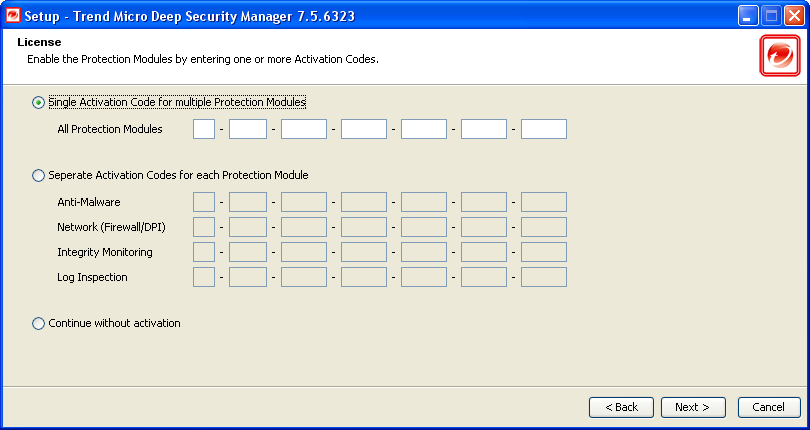Click last All Protection Modules code field

544,129
